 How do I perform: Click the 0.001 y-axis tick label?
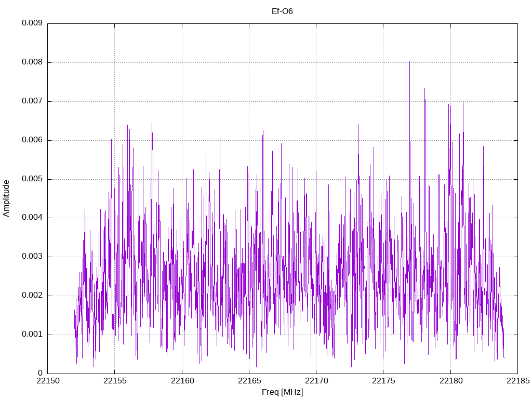point(32,334)
